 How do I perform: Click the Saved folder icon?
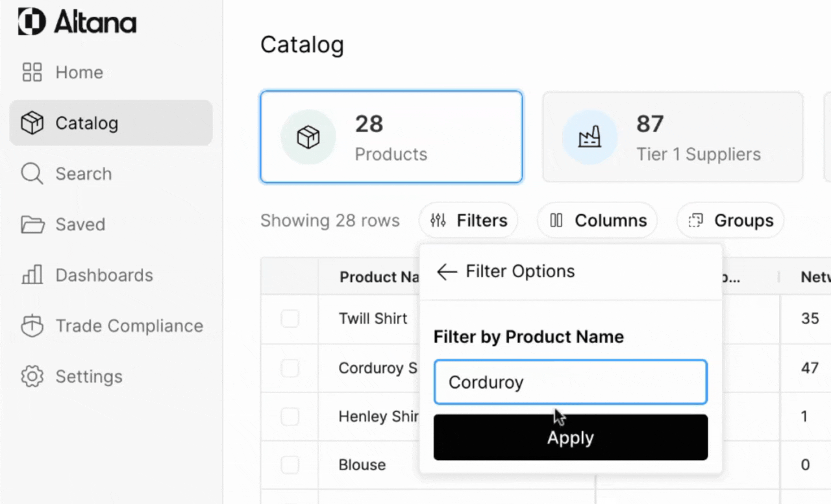[32, 224]
